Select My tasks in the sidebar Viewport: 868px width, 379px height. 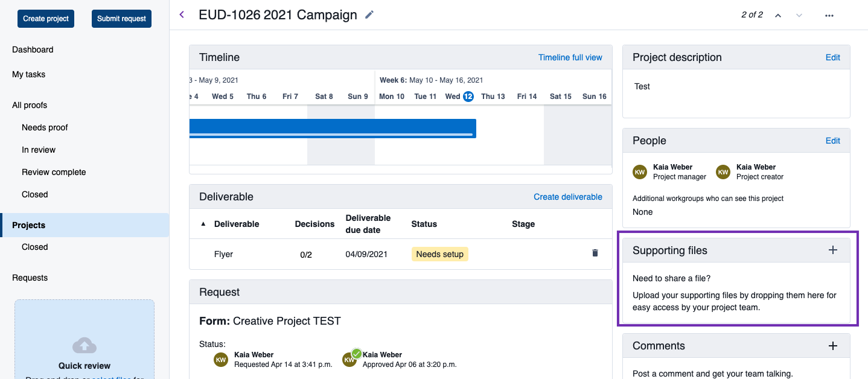point(28,74)
